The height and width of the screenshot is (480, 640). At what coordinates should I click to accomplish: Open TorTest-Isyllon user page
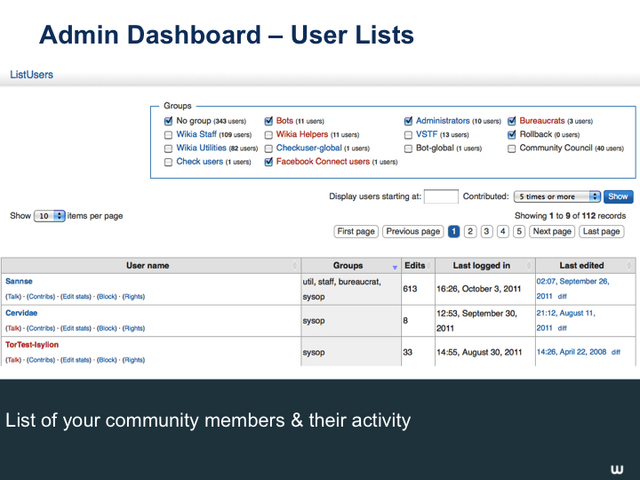click(32, 345)
